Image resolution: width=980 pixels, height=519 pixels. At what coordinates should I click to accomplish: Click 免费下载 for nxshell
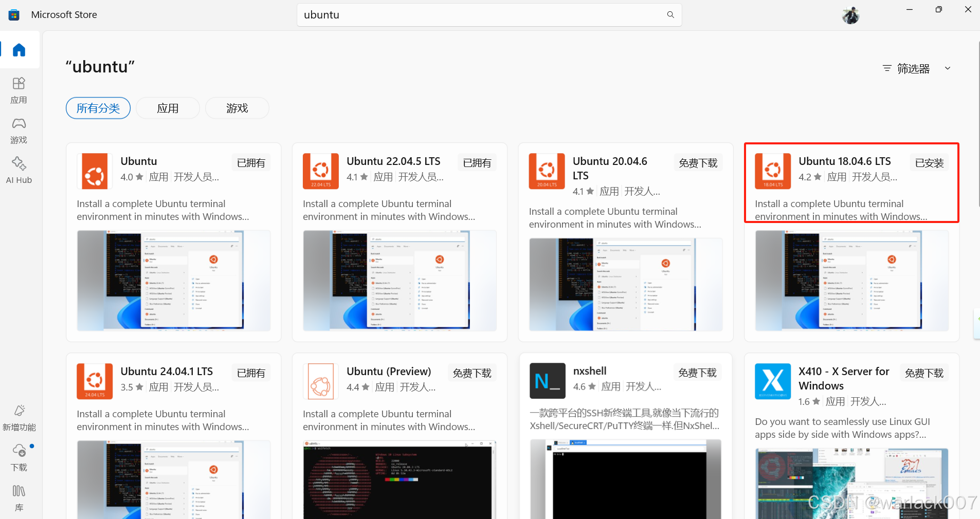[697, 373]
